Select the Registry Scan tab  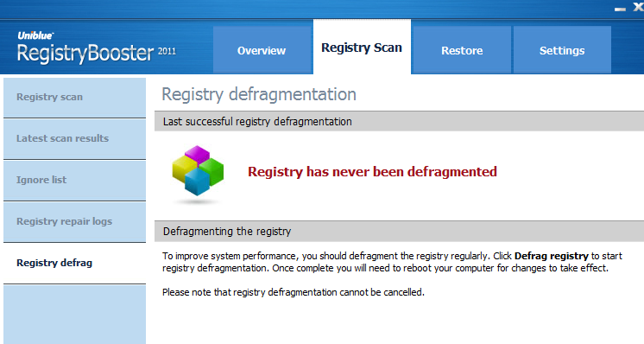click(362, 47)
